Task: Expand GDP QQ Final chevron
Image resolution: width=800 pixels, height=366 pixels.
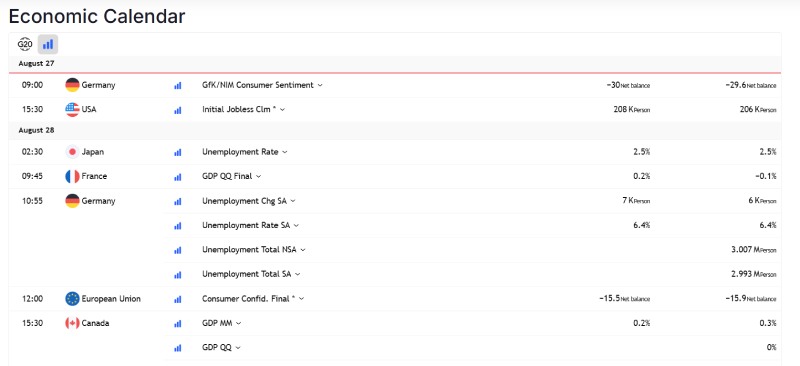Action: [258, 176]
